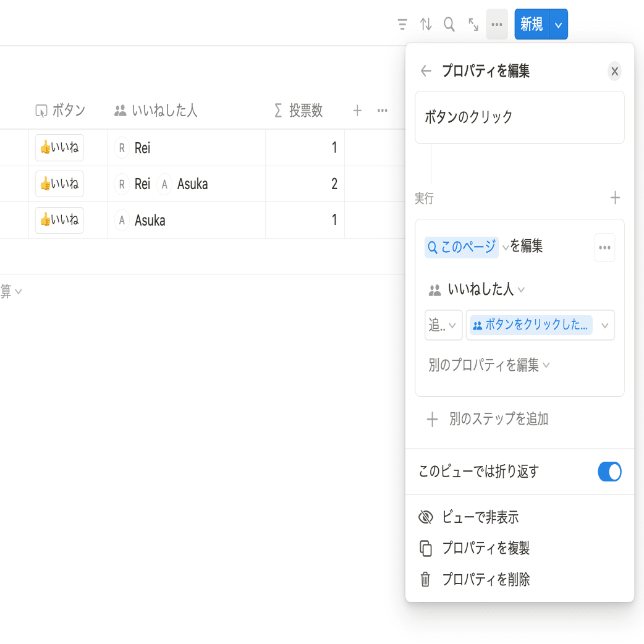The height and width of the screenshot is (644, 644).
Task: Open step options three-dot button
Action: pyautogui.click(x=604, y=248)
